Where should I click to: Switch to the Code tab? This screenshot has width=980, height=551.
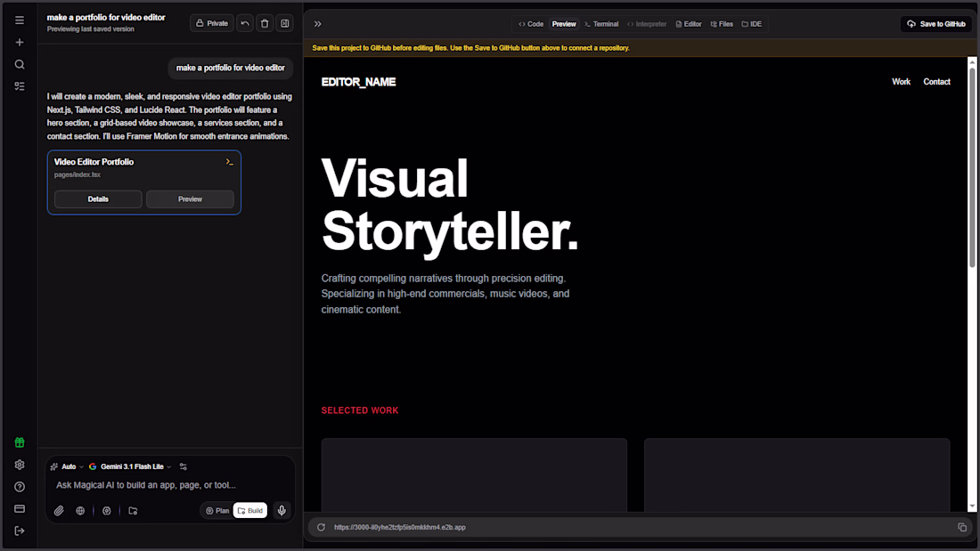(x=531, y=24)
